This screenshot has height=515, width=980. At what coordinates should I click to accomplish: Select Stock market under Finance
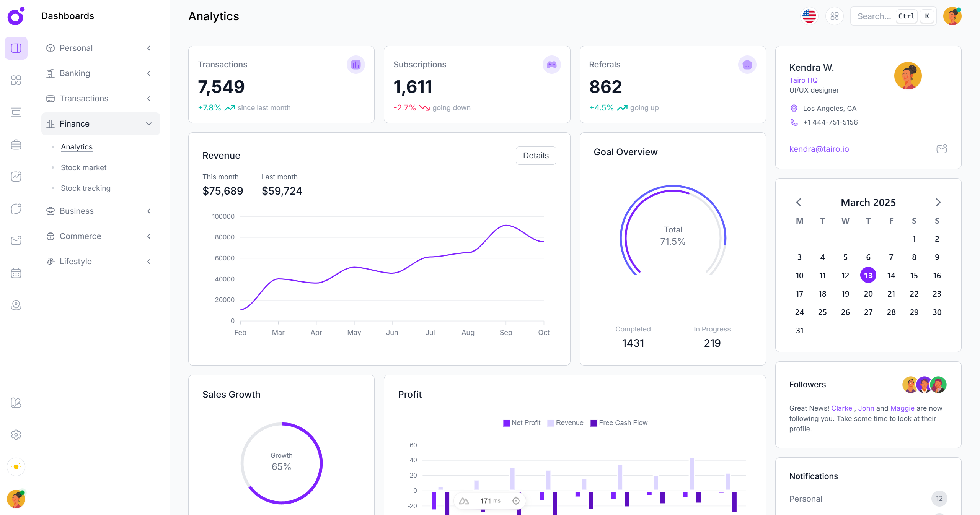(x=83, y=167)
